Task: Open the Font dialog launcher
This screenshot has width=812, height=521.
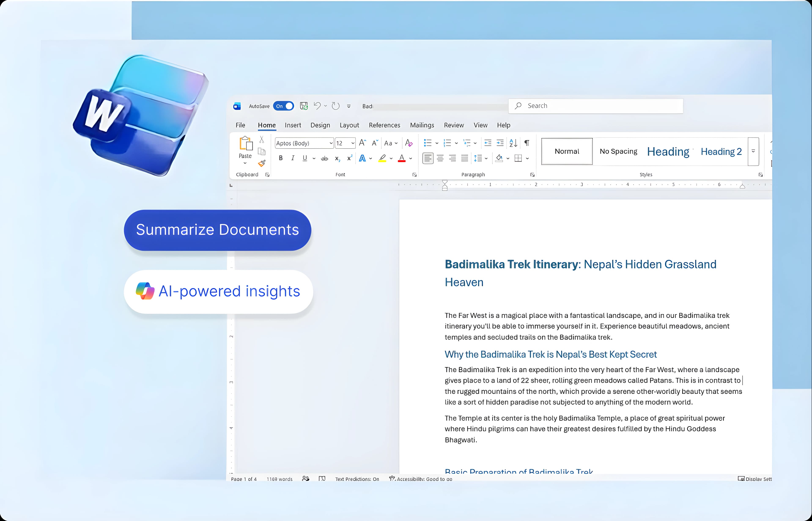Action: [414, 175]
